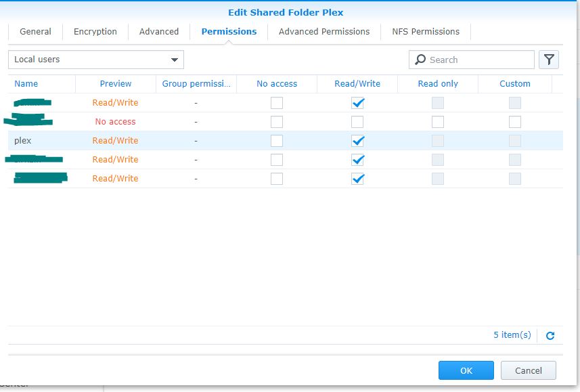Click the filter funnel icon

coord(549,60)
